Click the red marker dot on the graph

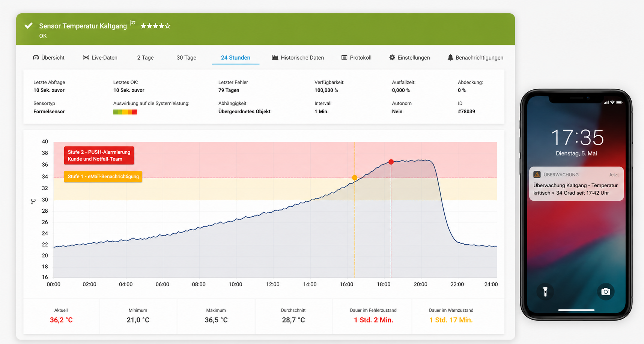click(391, 162)
